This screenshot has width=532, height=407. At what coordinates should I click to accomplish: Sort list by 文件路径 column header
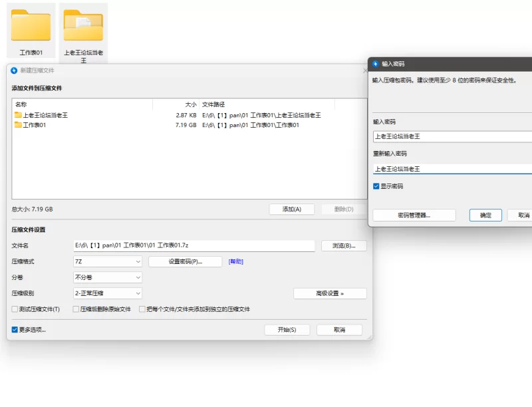pyautogui.click(x=267, y=104)
